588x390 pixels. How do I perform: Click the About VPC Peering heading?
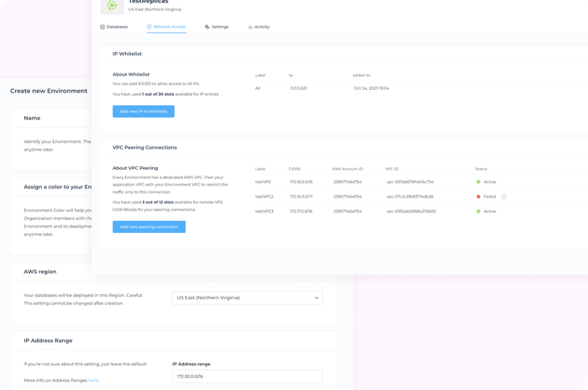pyautogui.click(x=135, y=168)
